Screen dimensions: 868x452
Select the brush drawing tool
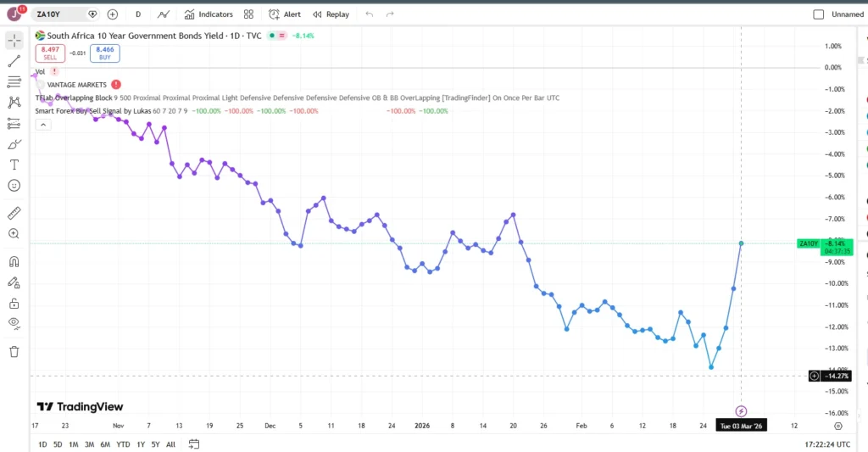(14, 144)
